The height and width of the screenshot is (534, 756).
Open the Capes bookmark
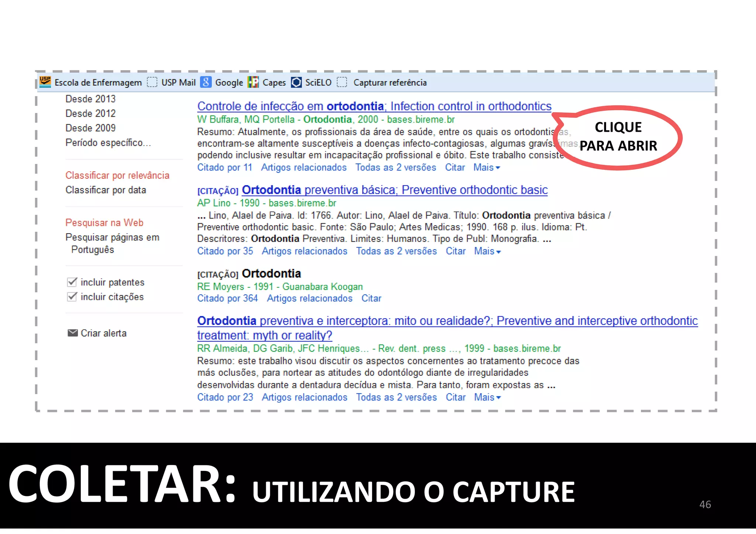[274, 83]
